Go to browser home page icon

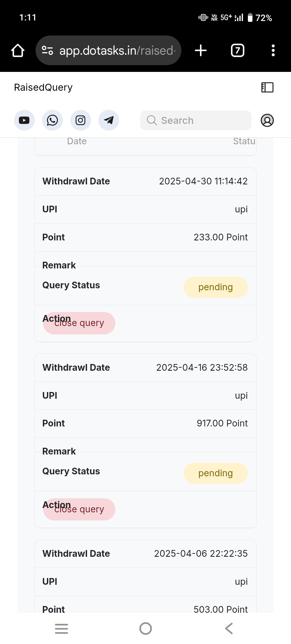18,50
